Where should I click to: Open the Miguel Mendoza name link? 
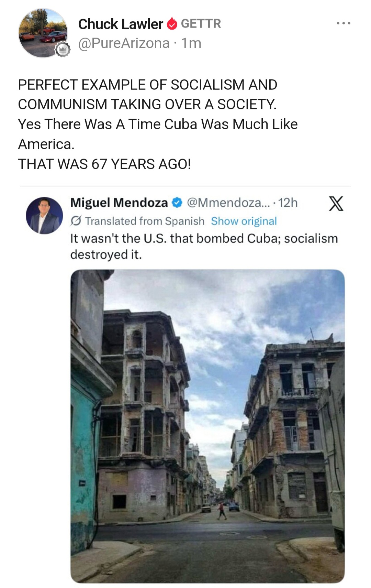pyautogui.click(x=119, y=203)
